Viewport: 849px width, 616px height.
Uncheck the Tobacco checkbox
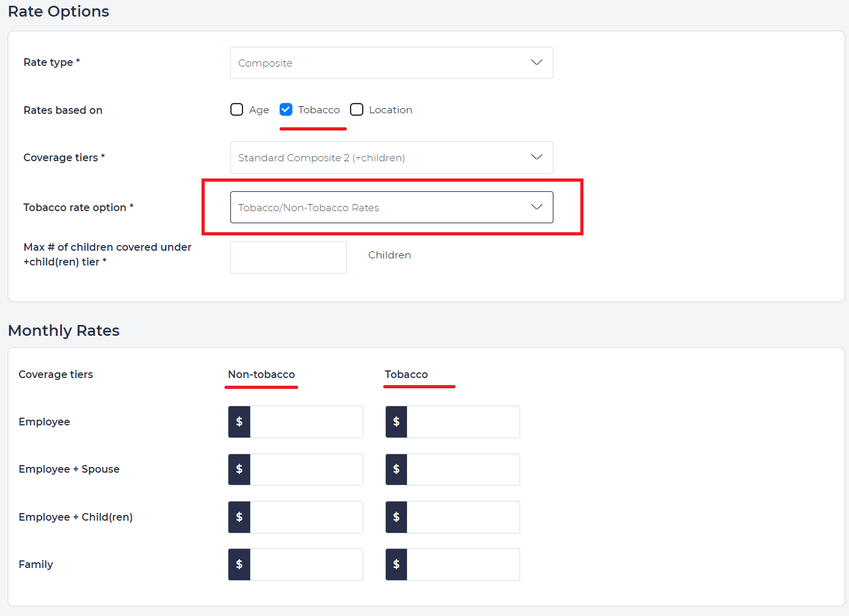[286, 109]
